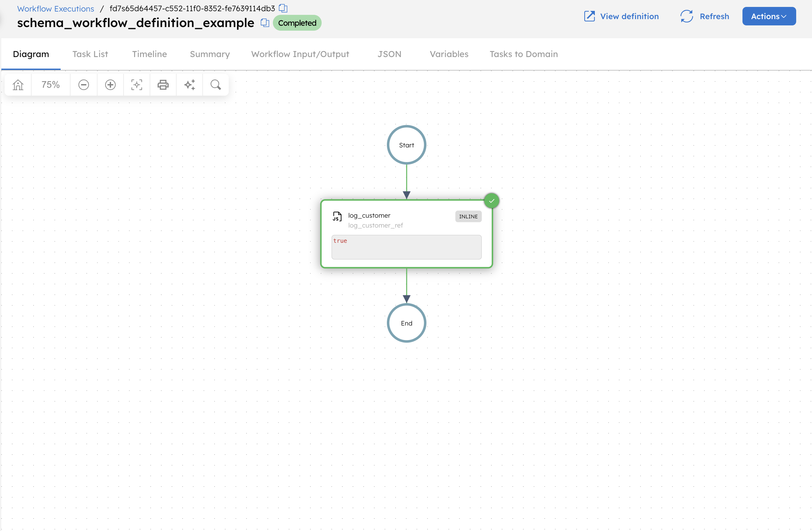Switch to the Task List tab
812x531 pixels.
click(x=90, y=54)
